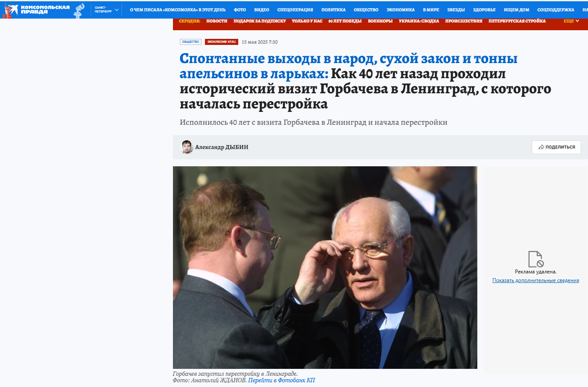The image size is (588, 387).
Task: Open the KP.RU radio icon
Action: coord(79,10)
